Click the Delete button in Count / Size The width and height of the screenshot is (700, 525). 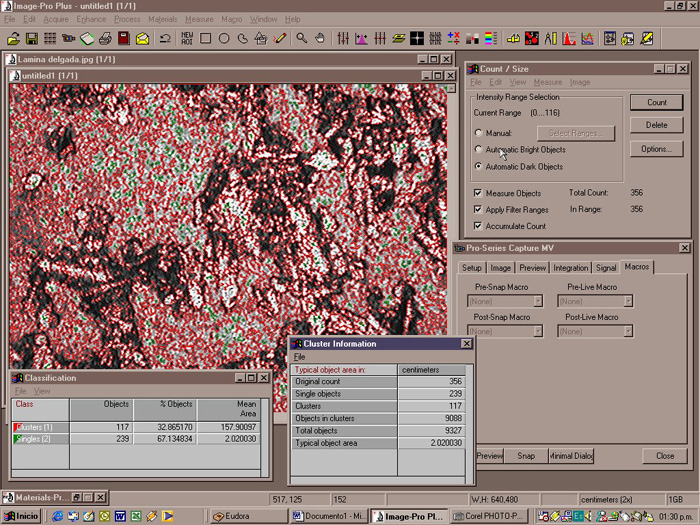(x=657, y=125)
